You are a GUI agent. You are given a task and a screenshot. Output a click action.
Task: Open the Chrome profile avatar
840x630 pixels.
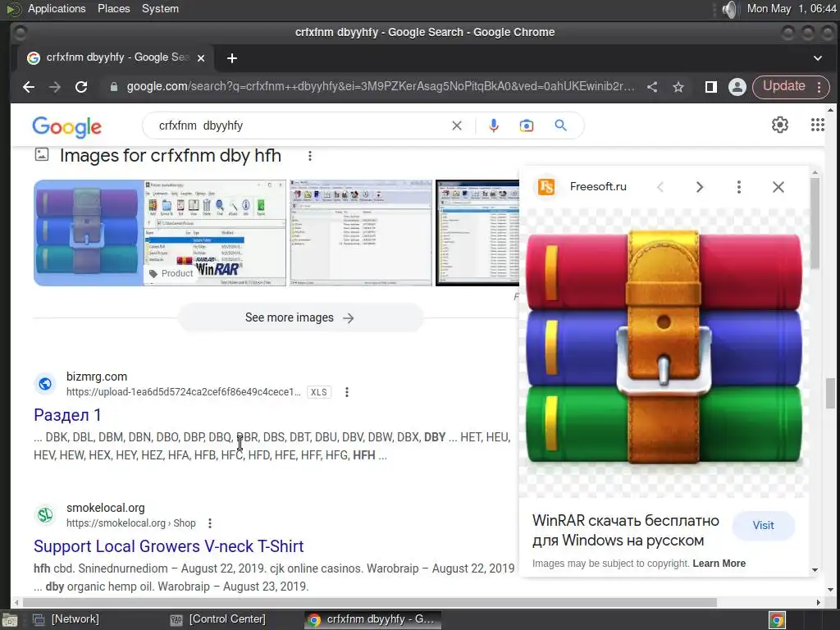(737, 87)
